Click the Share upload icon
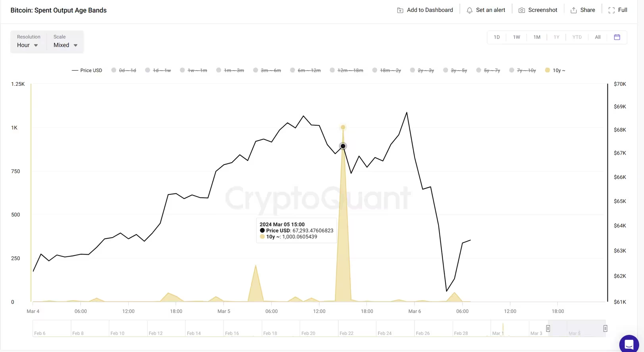 point(573,10)
